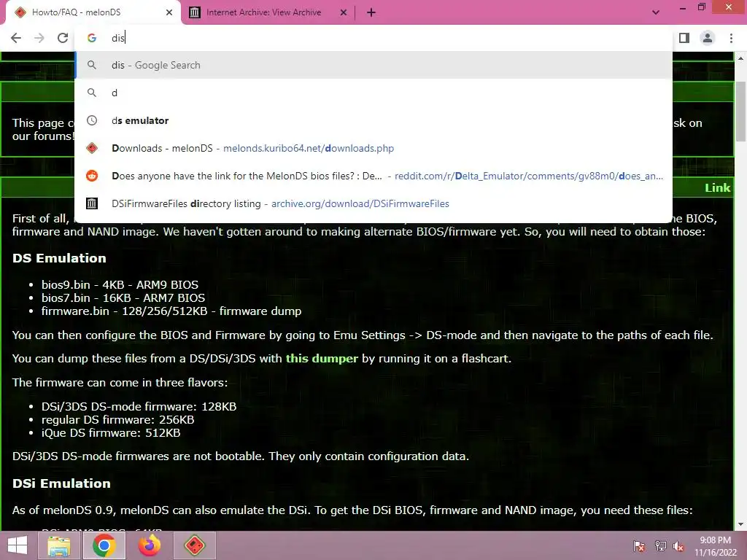Image resolution: width=747 pixels, height=560 pixels.
Task: Expand the tab search chevron
Action: coord(656,12)
